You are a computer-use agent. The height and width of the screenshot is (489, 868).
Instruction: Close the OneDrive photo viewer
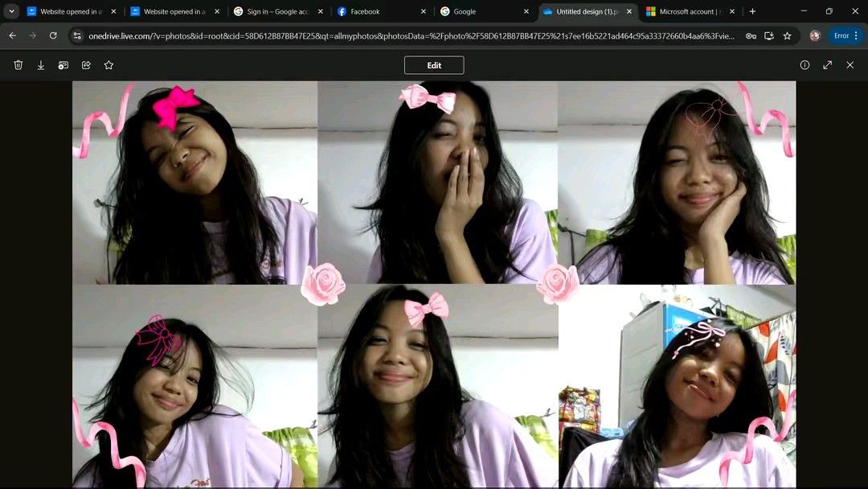point(850,65)
